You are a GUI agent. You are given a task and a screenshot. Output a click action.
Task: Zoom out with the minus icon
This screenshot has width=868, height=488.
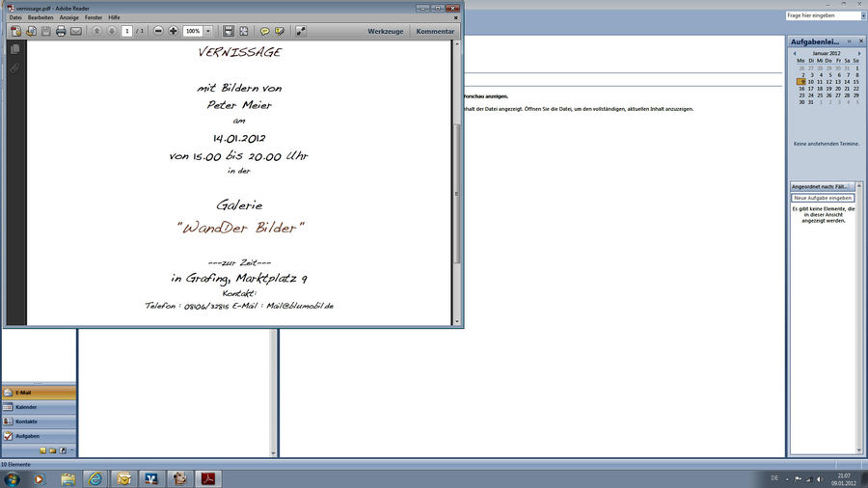click(159, 31)
